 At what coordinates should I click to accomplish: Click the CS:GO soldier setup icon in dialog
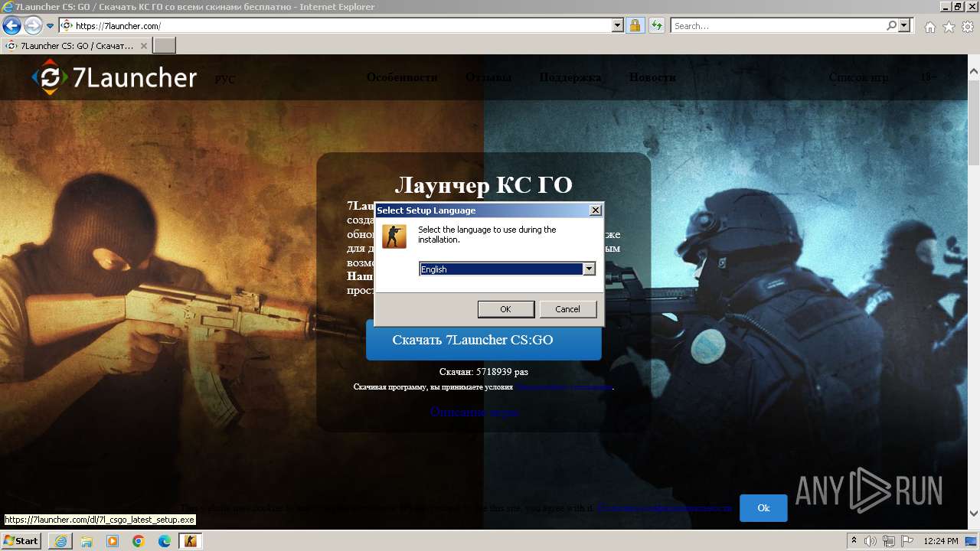point(394,236)
